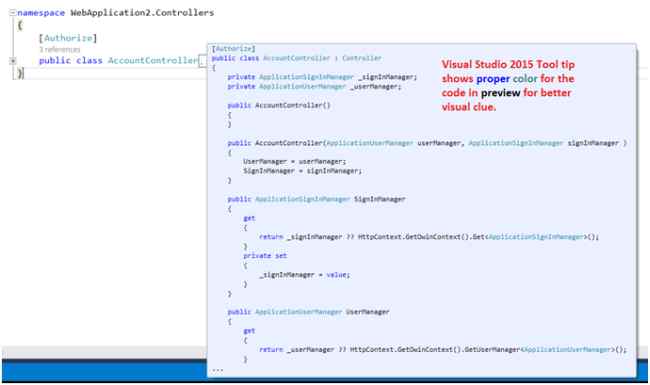650x385 pixels.
Task: Click the Authorize attribute in the editor
Action: point(68,38)
